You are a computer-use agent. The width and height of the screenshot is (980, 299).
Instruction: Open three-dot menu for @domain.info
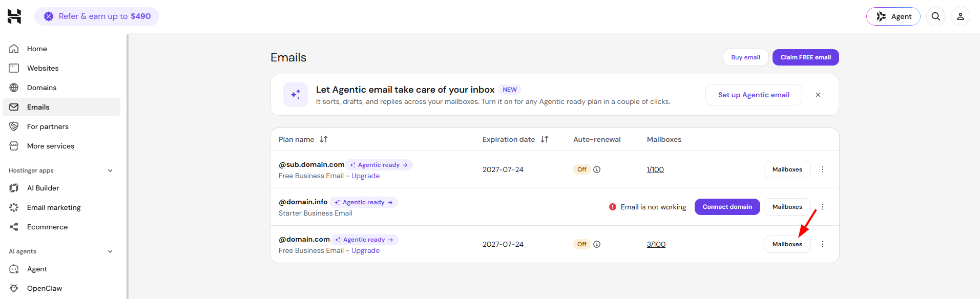(823, 207)
